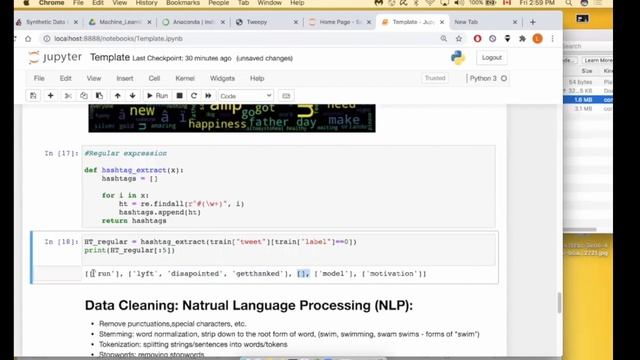Open the Chrome profile avatar
The width and height of the screenshot is (640, 360).
[x=537, y=38]
